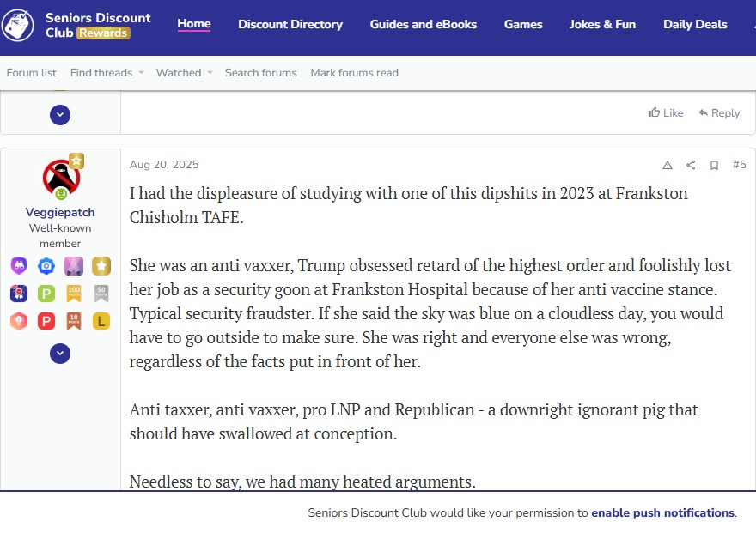Open Veggiepatch's profile username link
This screenshot has height=533, width=756.
click(x=60, y=212)
